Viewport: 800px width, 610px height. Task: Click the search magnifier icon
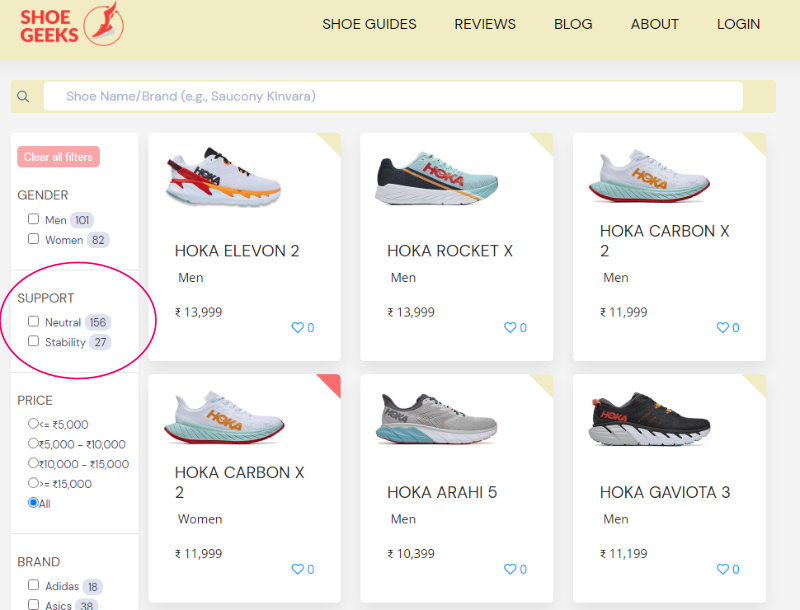pos(24,97)
